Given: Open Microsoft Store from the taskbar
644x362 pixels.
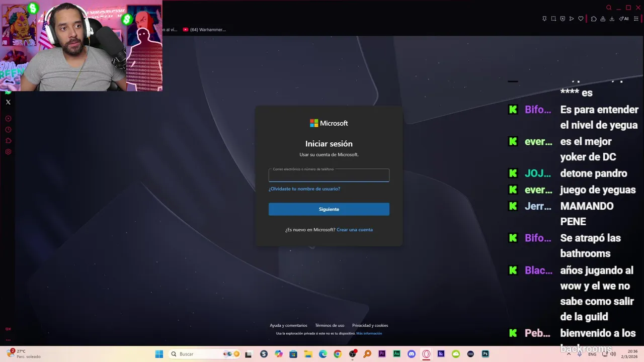Looking at the screenshot, I should [x=293, y=354].
